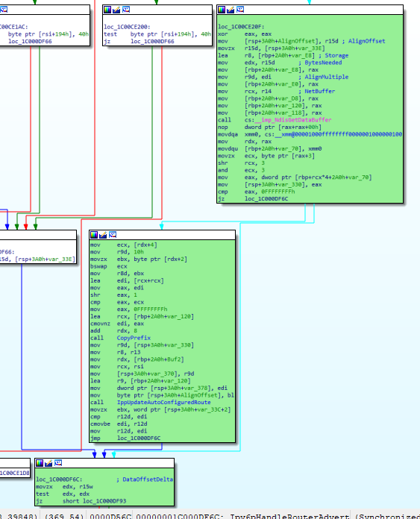The height and width of the screenshot is (519, 420).
Task: Click 'cmovnz edi, eax' instruction
Action: [x=116, y=324]
